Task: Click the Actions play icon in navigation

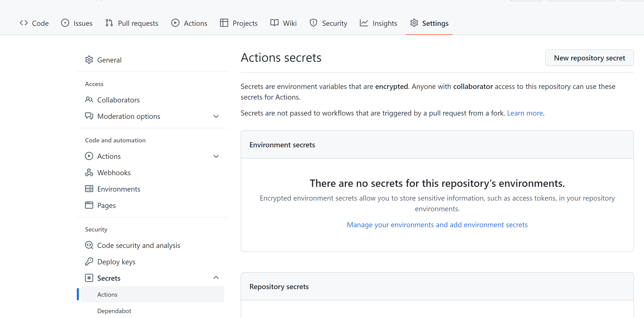Action: pos(176,23)
